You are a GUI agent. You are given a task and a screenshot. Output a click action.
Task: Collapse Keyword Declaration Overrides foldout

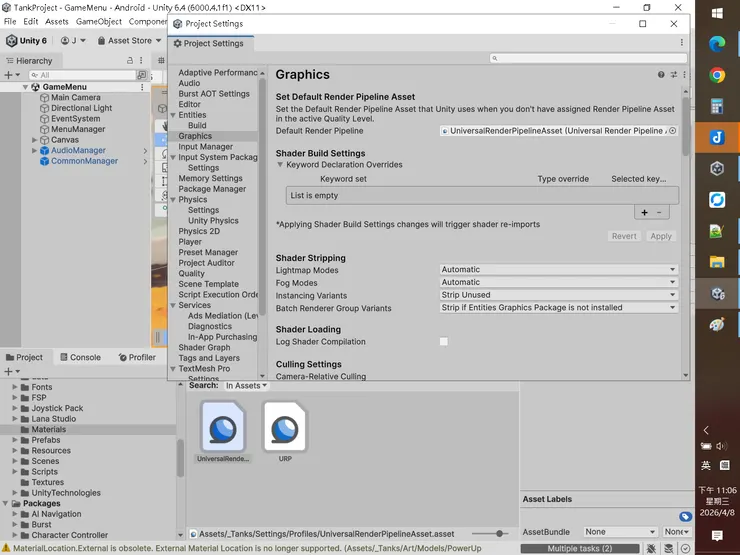click(280, 165)
